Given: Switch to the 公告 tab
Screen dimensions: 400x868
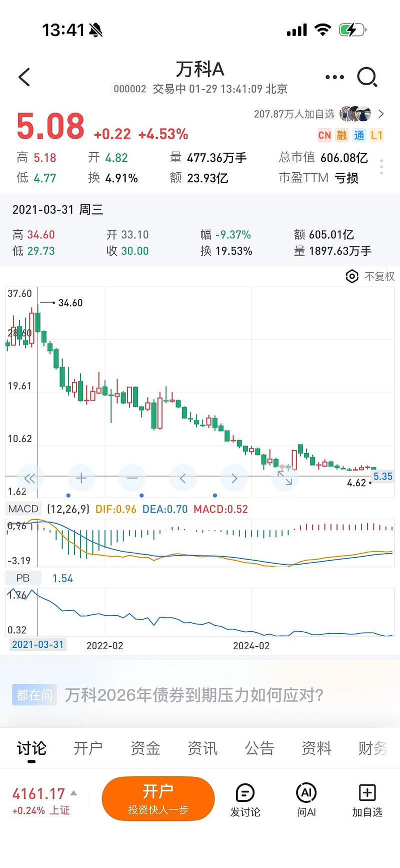Looking at the screenshot, I should (x=259, y=748).
